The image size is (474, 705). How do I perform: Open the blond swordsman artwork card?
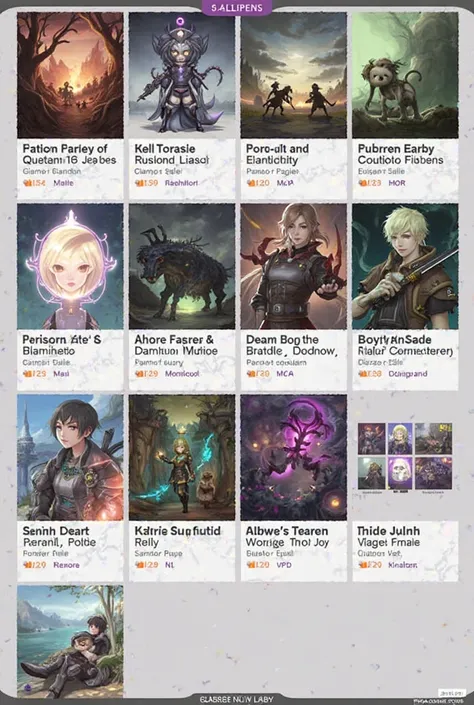(405, 266)
